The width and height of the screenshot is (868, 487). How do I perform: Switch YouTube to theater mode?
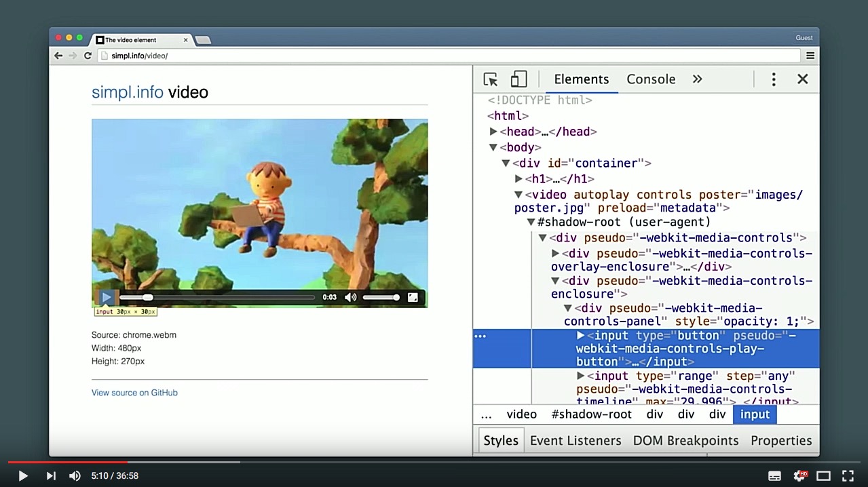[823, 476]
